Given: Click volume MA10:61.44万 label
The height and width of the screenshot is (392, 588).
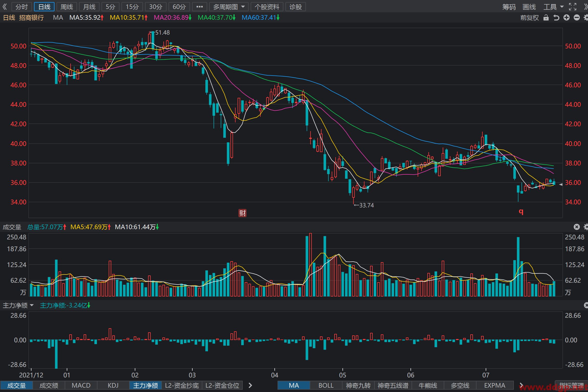Looking at the screenshot, I should coord(137,227).
